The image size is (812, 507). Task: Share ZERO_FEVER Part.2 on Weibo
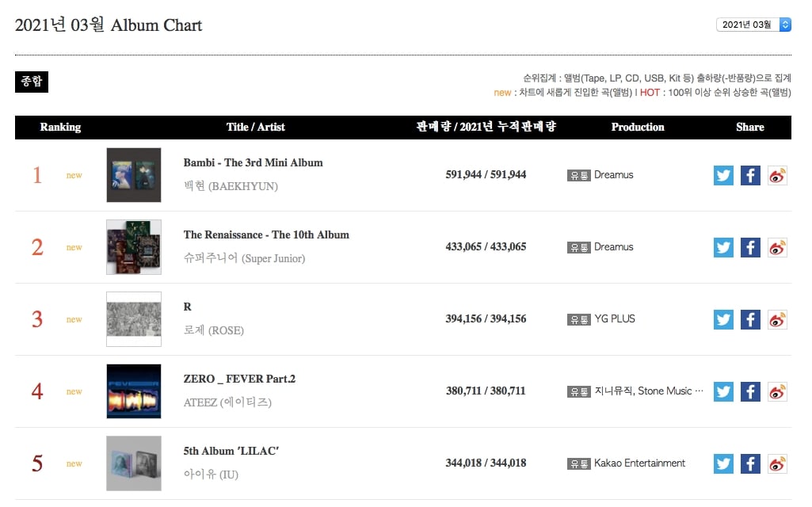click(777, 391)
